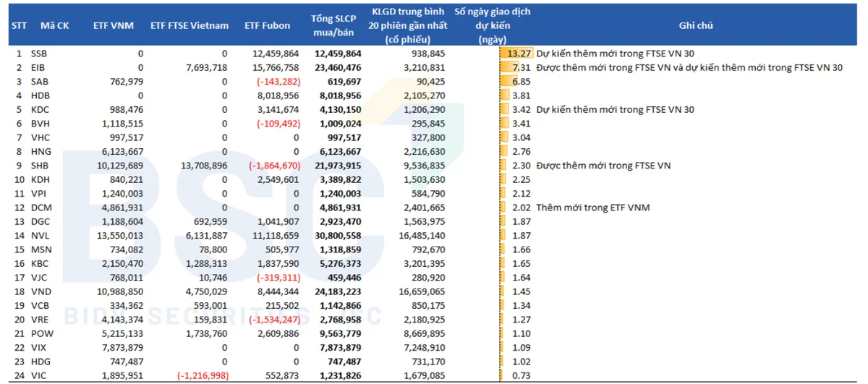This screenshot has height=384, width=868.
Task: Click 'KLGD trung bình 20 phiên' header
Action: pos(409,25)
